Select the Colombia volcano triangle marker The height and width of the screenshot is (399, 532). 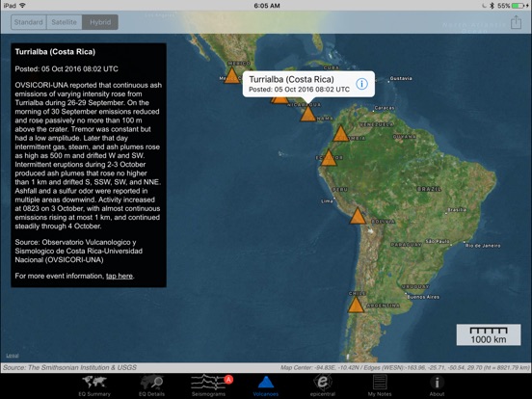pos(340,133)
